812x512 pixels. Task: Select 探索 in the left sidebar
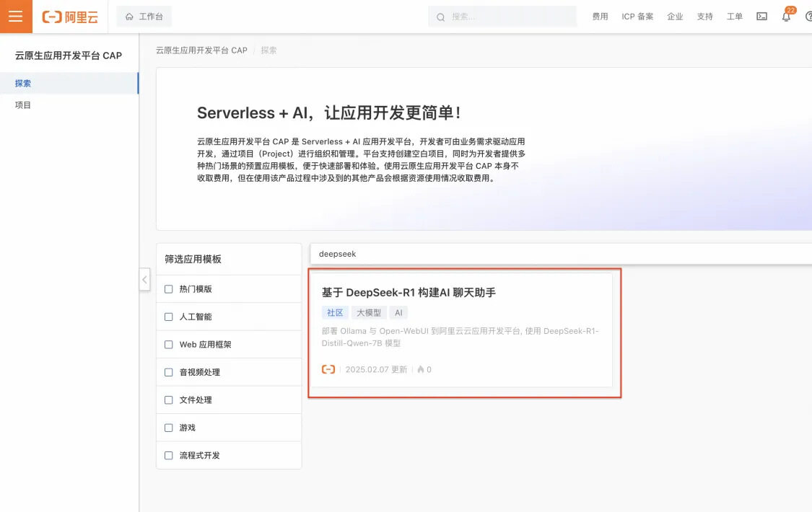(x=22, y=83)
